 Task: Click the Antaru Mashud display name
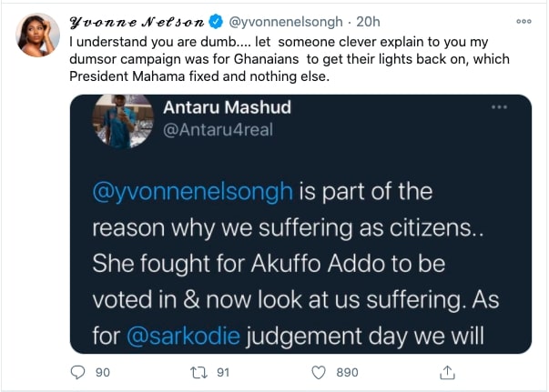point(227,107)
